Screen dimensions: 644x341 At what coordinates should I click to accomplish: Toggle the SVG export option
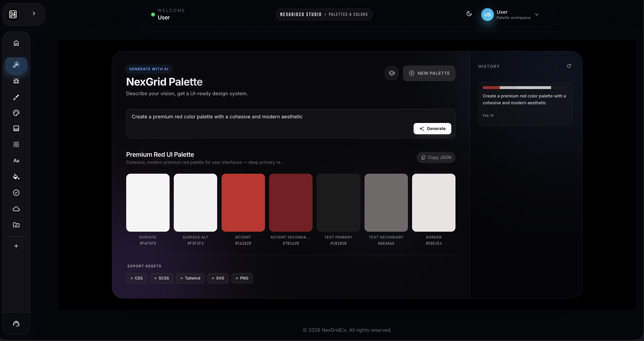(218, 278)
